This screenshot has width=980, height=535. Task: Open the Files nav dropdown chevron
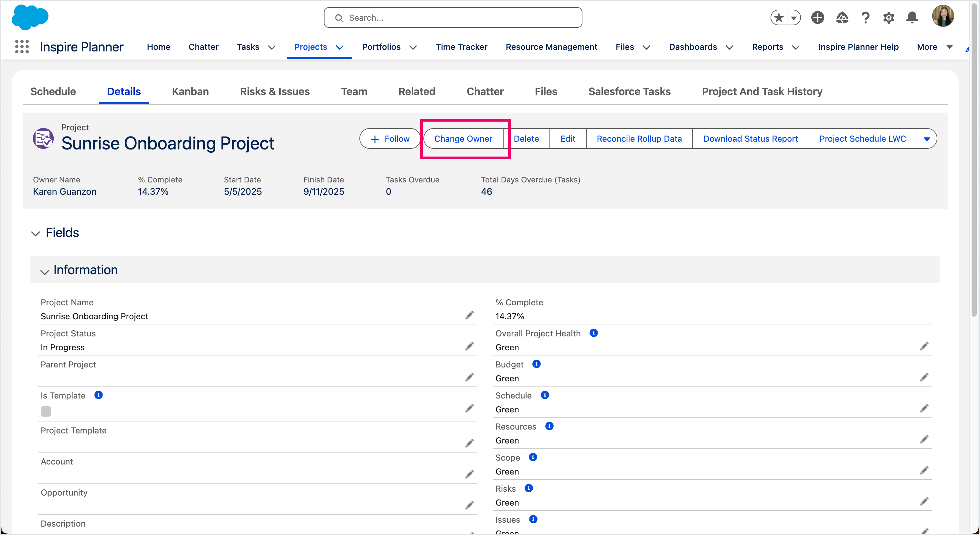click(x=646, y=47)
